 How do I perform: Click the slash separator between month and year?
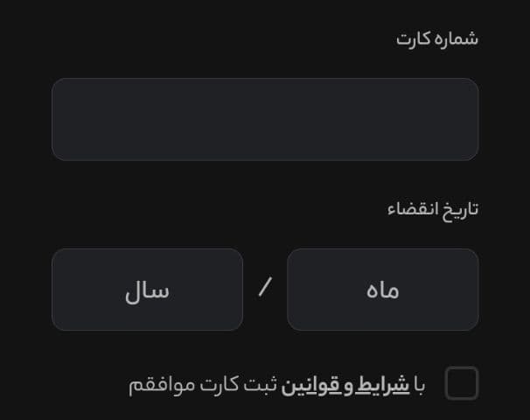point(265,288)
